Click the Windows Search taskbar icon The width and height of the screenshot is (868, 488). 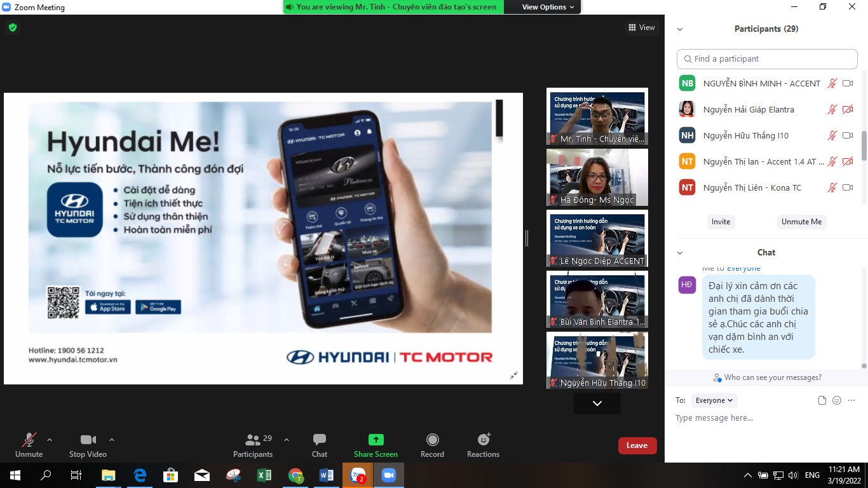click(46, 475)
